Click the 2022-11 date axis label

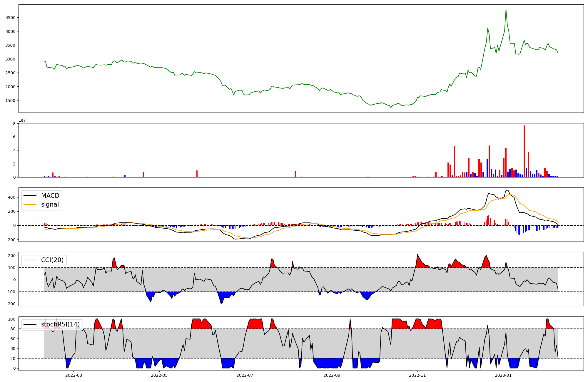tap(417, 375)
